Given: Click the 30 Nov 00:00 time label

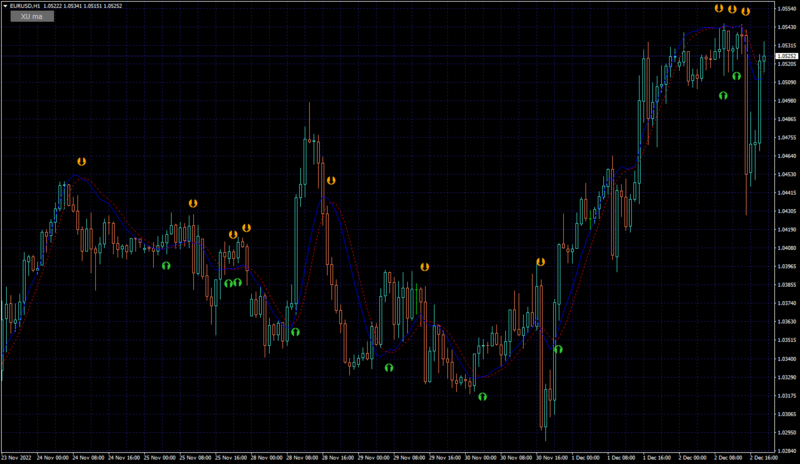Looking at the screenshot, I should coord(480,458).
